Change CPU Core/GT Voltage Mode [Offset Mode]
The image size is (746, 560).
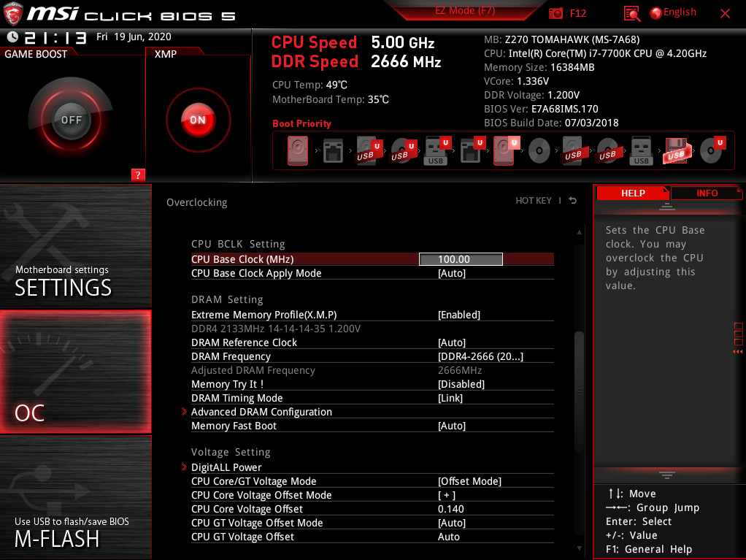tap(372, 481)
